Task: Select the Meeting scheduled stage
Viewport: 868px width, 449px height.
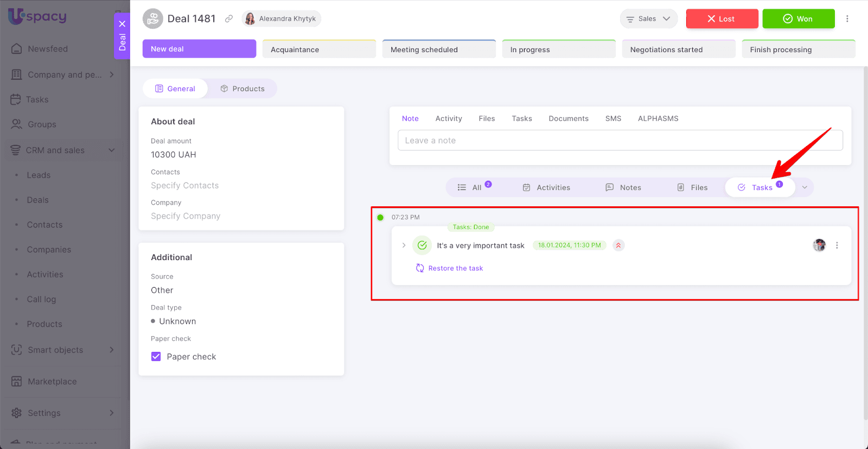Action: (x=438, y=49)
